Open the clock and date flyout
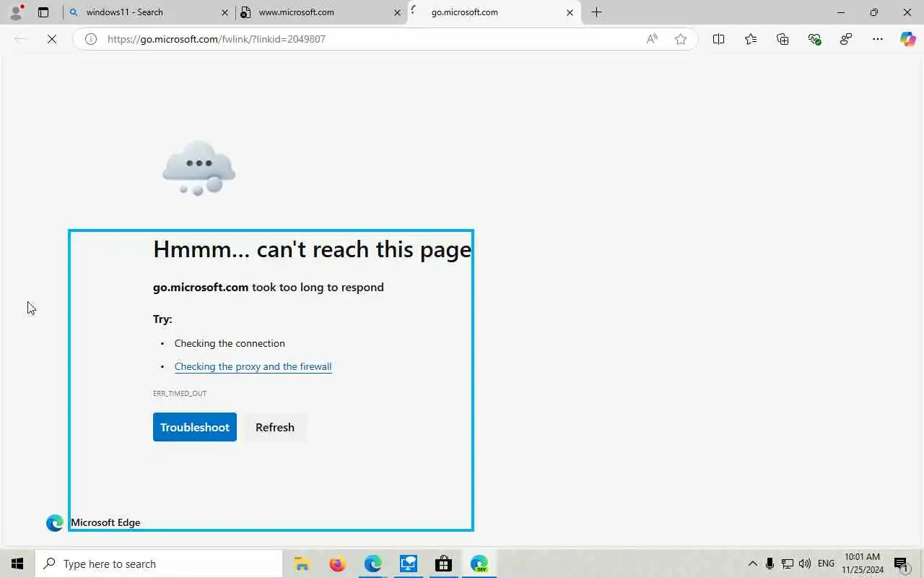The width and height of the screenshot is (924, 578). click(862, 564)
